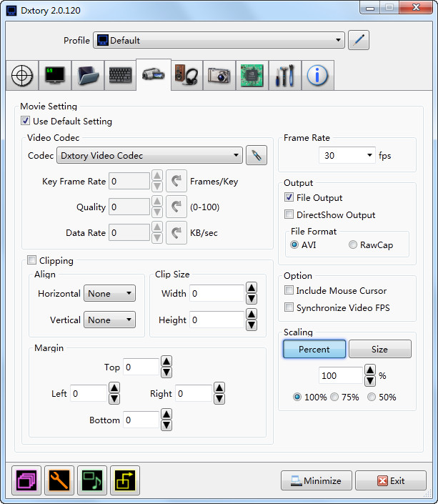Open the blue info tab
Viewport: 438px width, 504px height.
pyautogui.click(x=317, y=75)
